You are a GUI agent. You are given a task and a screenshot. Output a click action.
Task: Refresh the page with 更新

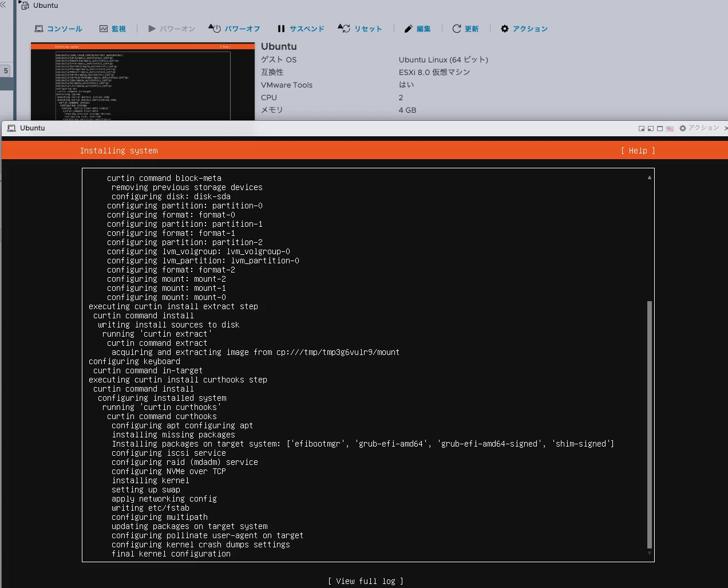(465, 29)
